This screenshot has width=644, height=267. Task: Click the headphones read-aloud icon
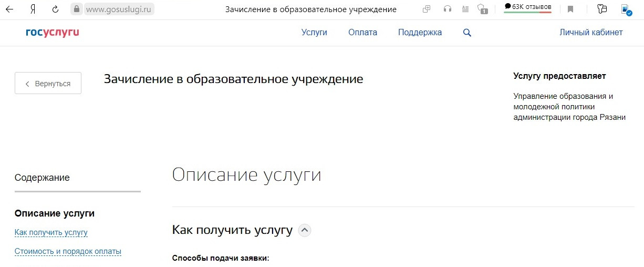point(447,9)
